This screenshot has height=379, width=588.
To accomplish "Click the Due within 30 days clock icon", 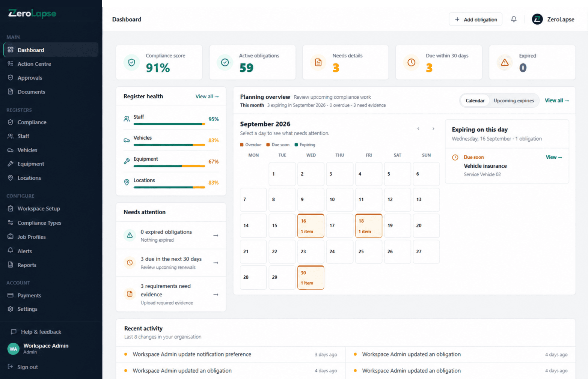I will coord(412,62).
